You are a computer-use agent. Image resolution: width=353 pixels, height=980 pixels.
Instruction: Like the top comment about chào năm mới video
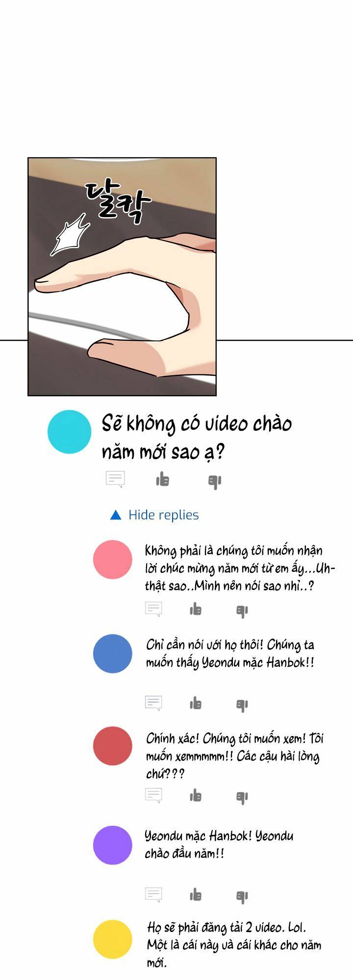pyautogui.click(x=162, y=480)
